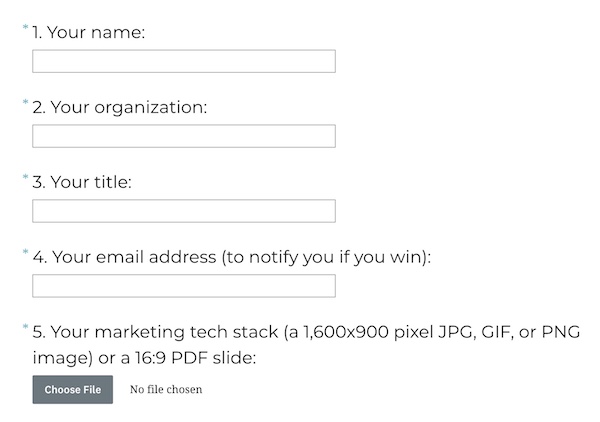Click the required asterisk beside question 2

click(26, 102)
